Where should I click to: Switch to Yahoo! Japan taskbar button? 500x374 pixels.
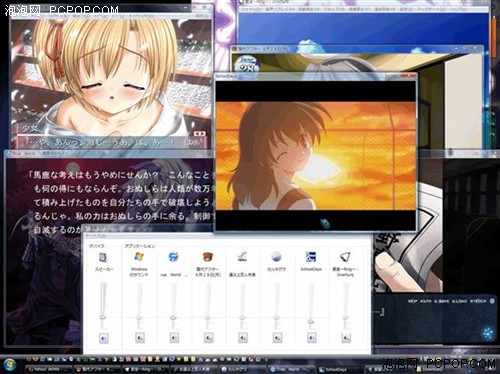(49, 369)
